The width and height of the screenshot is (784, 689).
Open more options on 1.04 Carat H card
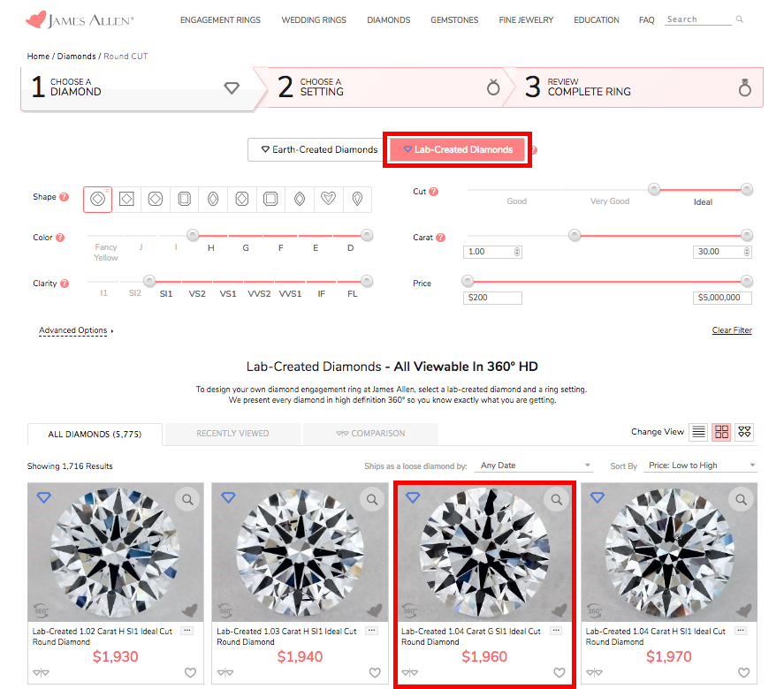[x=741, y=631]
